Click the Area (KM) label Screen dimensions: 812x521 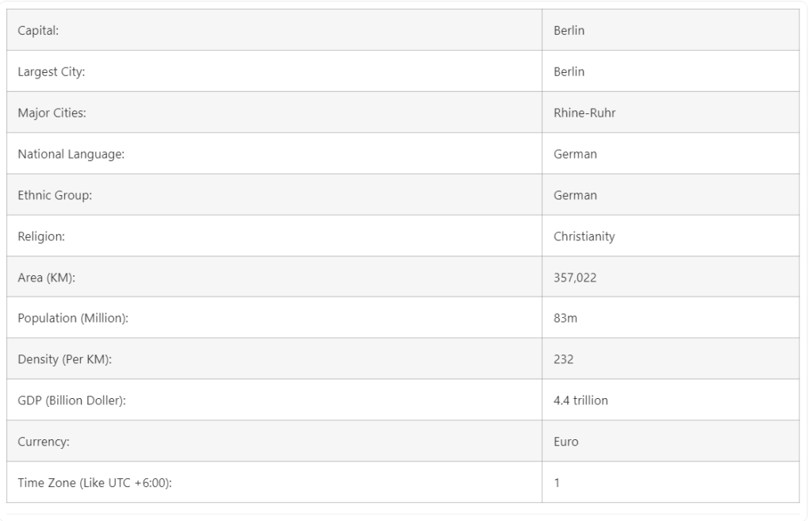pos(47,277)
